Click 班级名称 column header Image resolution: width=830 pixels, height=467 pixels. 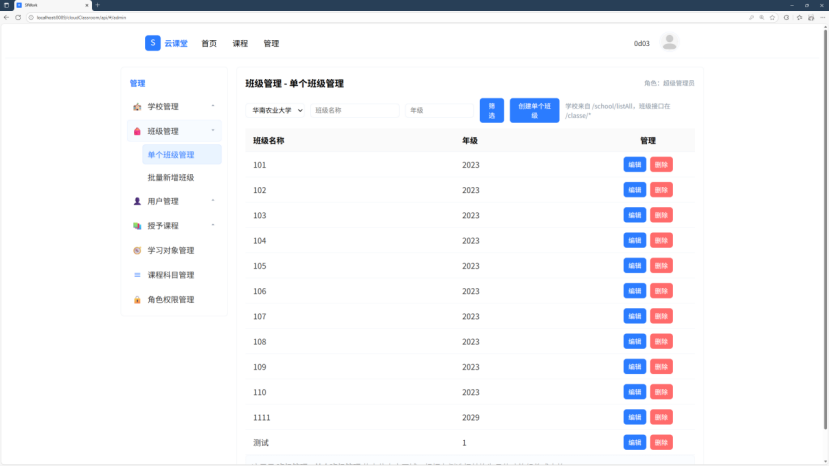(x=268, y=141)
